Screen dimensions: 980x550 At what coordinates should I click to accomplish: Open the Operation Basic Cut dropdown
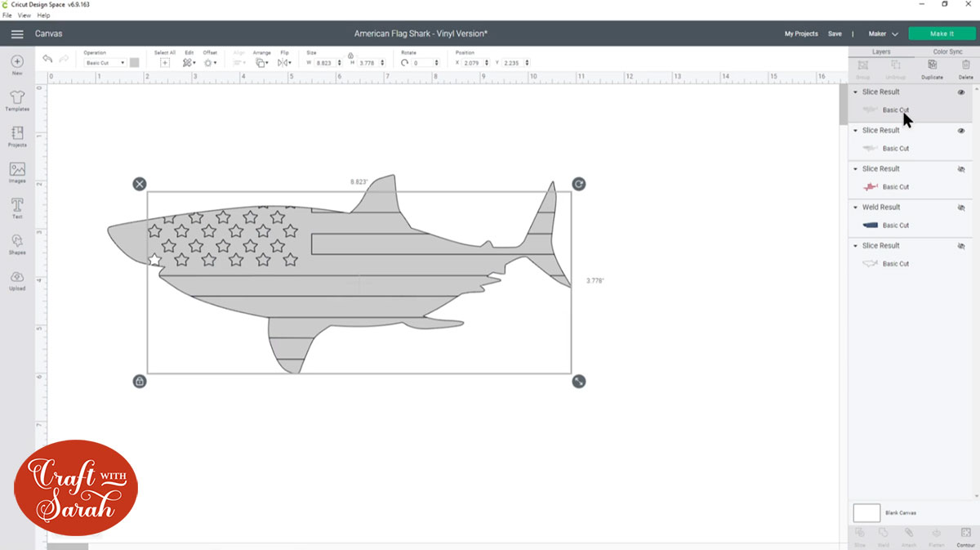coord(105,63)
